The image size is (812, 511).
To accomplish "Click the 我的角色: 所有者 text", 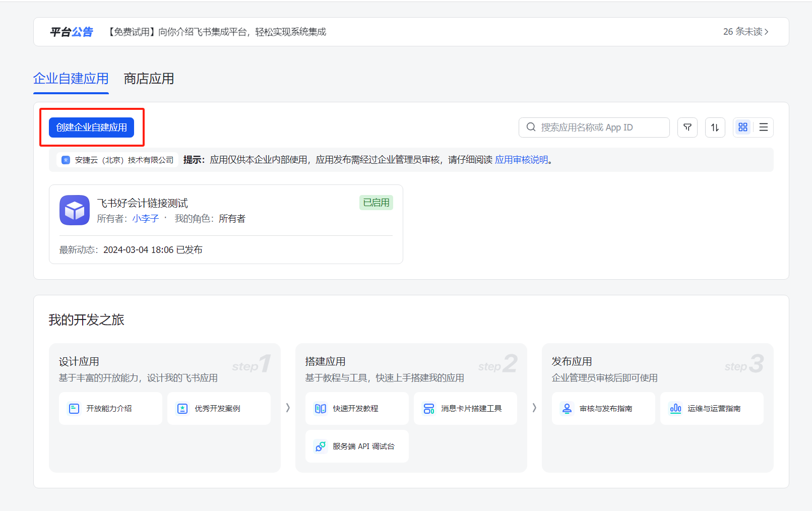I will click(x=210, y=218).
